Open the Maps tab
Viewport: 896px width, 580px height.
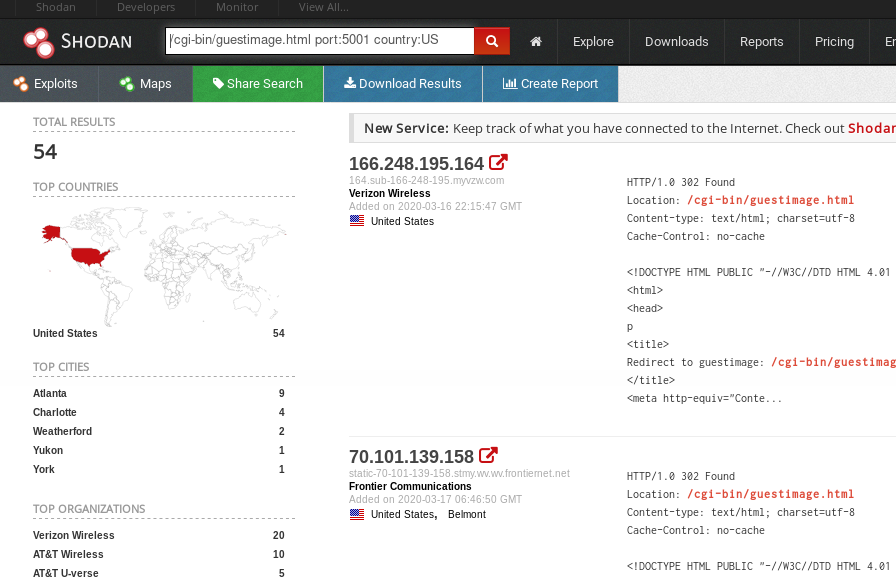[x=146, y=83]
